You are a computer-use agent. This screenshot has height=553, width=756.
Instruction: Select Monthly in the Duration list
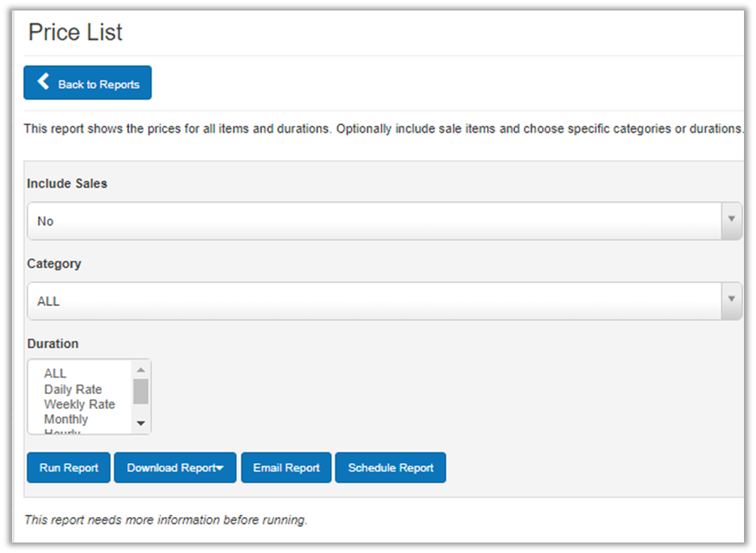coord(66,419)
